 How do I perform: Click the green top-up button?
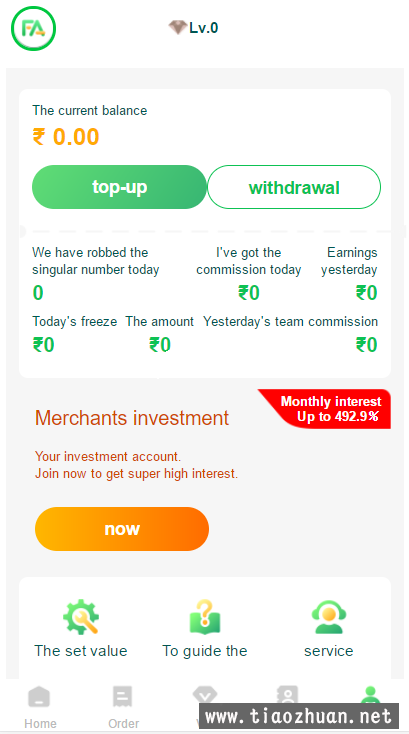click(x=119, y=187)
